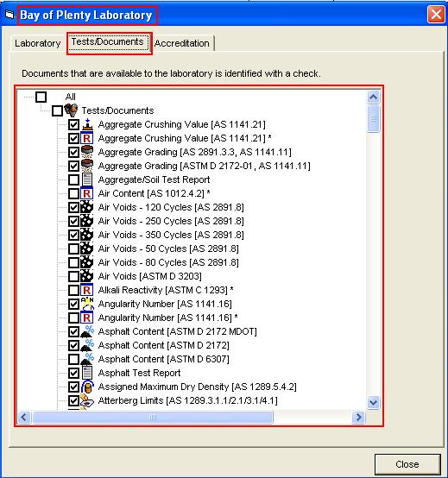This screenshot has height=478, width=448.
Task: Click R icon of Alkali Reactivity [ASTM C 1293] *
Action: point(87,290)
